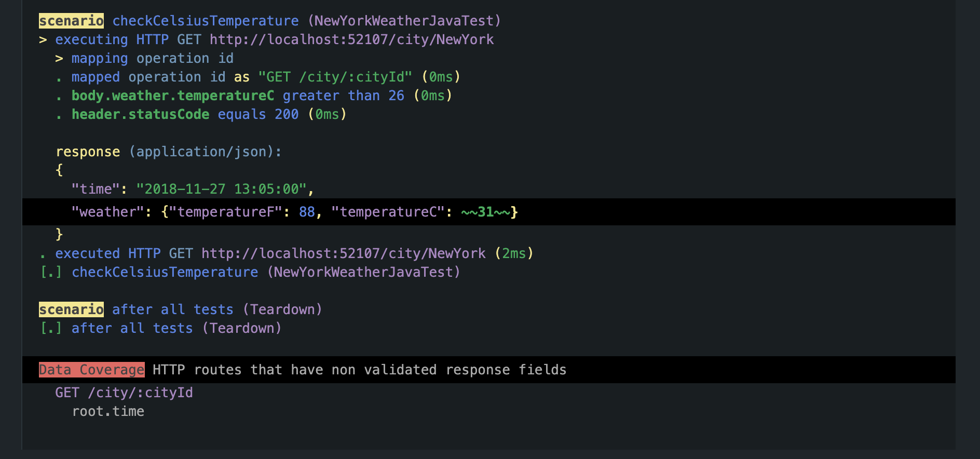Click the '(2ms)' execution time

(514, 253)
